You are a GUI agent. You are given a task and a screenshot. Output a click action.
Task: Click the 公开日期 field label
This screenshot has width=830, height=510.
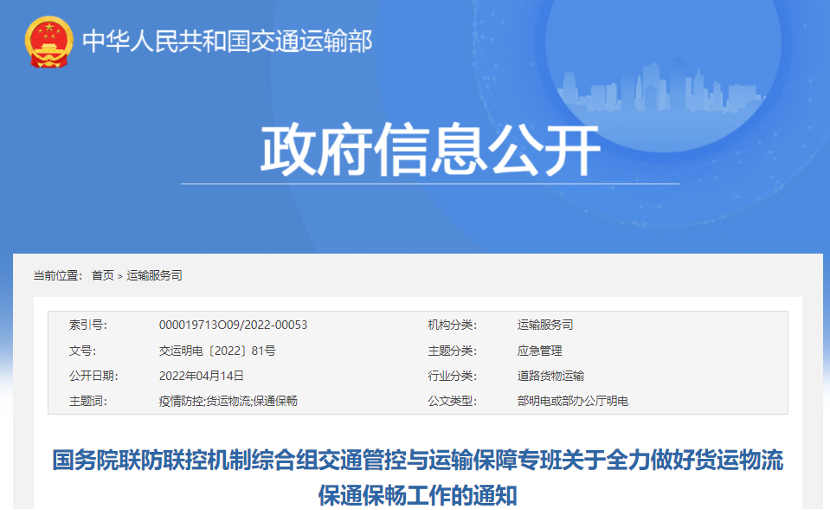click(x=94, y=376)
